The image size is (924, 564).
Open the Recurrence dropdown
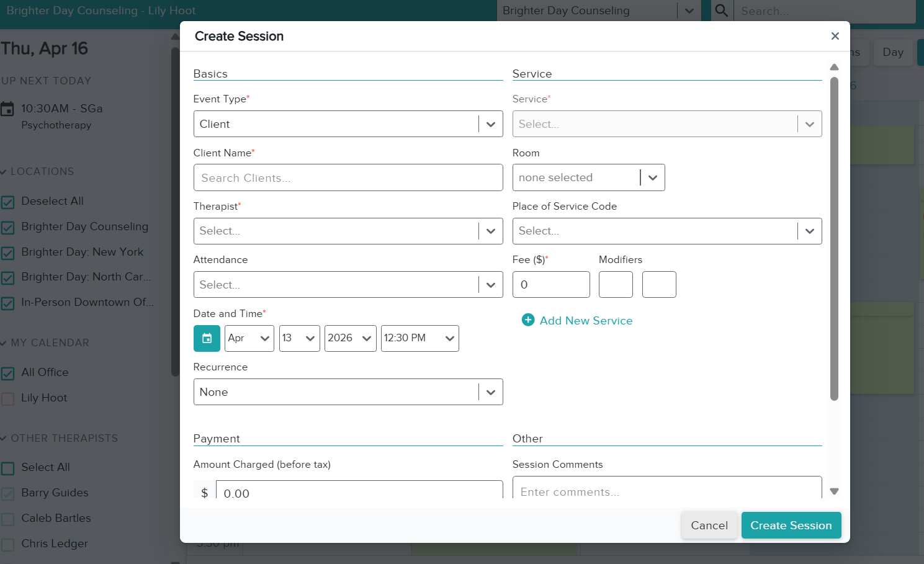pos(348,392)
